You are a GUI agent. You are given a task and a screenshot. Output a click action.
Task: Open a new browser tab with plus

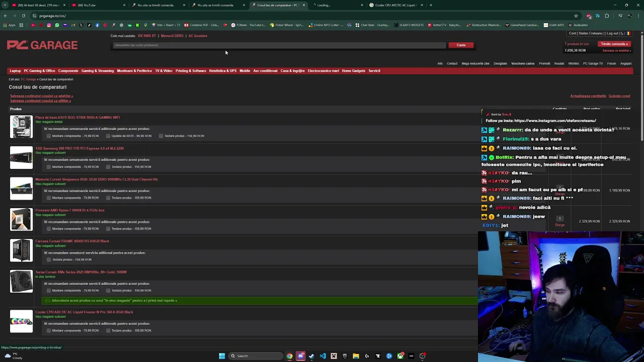pos(431,5)
